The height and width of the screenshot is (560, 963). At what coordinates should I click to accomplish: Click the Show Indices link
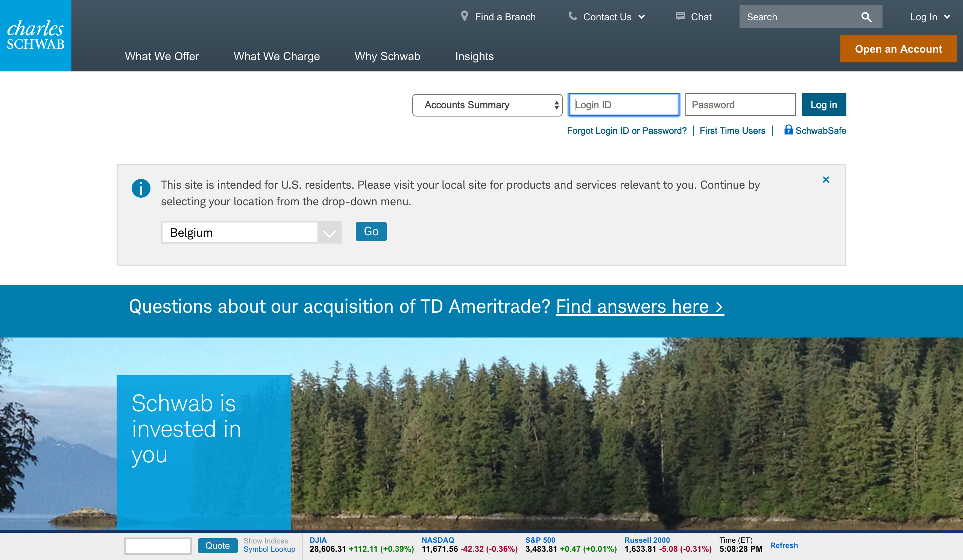click(266, 541)
